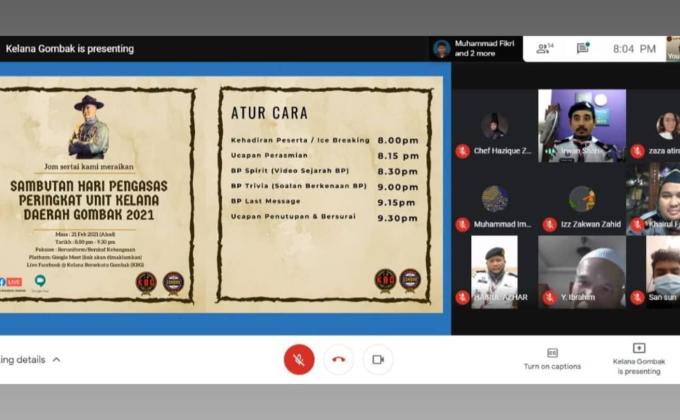Click Muhammad Fikri's avatar in the top bar
This screenshot has width=680, height=420.
[442, 49]
